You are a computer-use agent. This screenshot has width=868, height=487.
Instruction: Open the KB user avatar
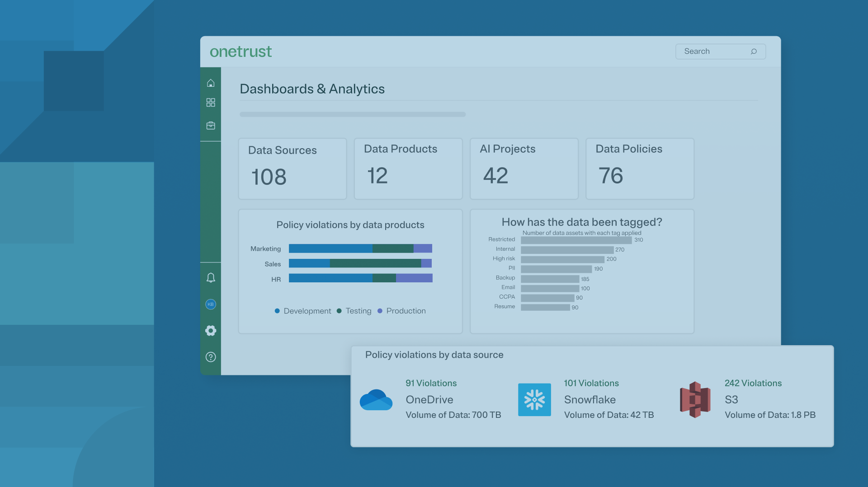pyautogui.click(x=211, y=304)
